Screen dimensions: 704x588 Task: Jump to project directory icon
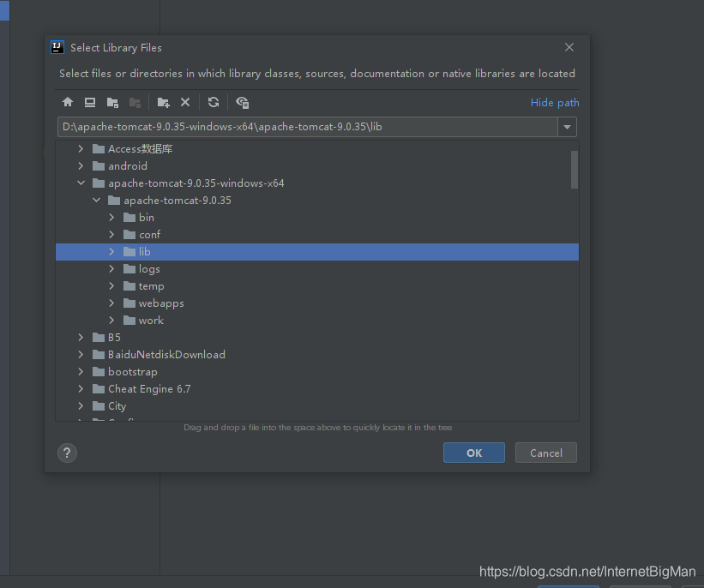(112, 102)
